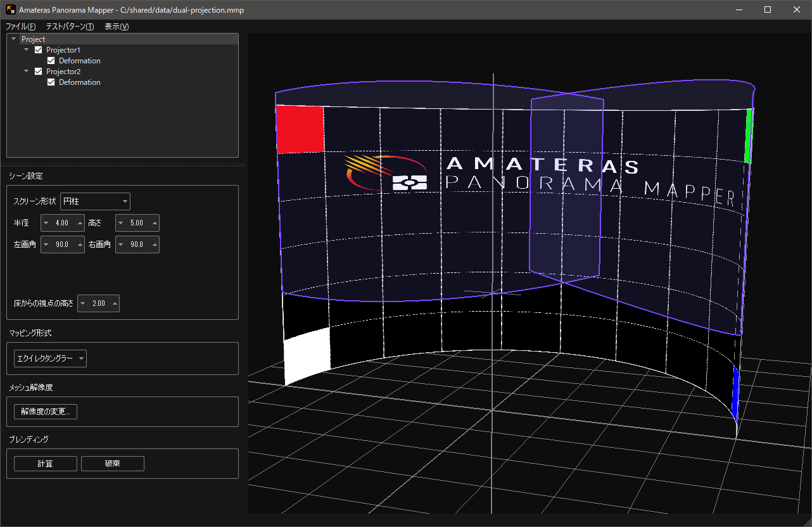Minimize the Amateras Panorama Mapper window
The height and width of the screenshot is (527, 812).
738,10
